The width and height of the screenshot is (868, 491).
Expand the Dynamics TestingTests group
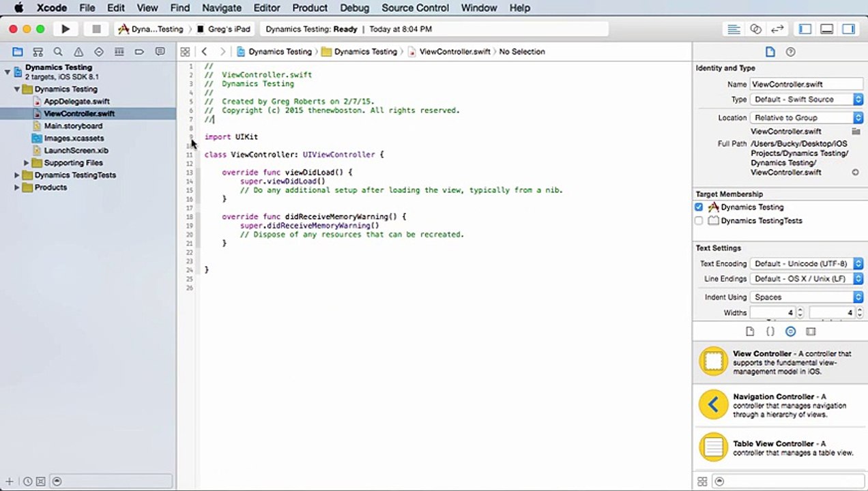click(17, 175)
